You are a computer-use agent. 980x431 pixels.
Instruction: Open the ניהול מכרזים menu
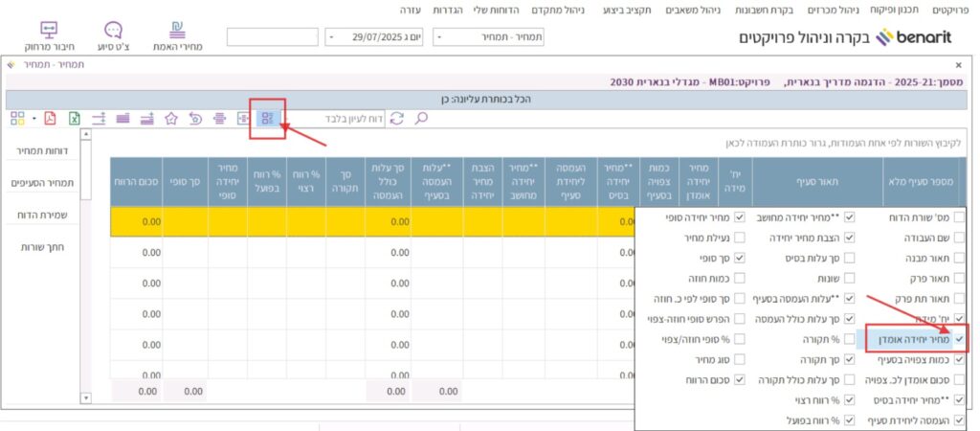click(x=822, y=9)
